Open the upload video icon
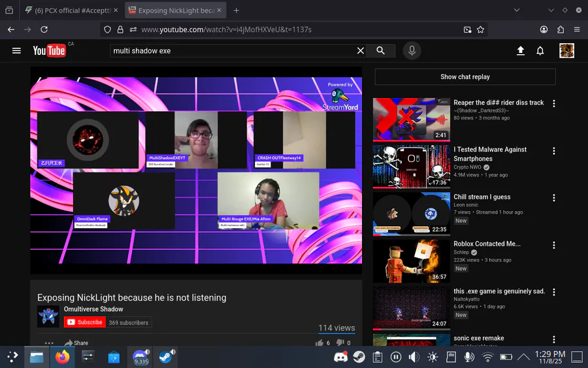The width and height of the screenshot is (588, 368). 521,50
